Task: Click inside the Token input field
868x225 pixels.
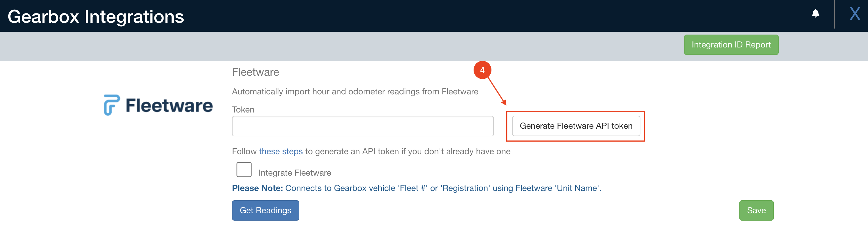Action: [x=362, y=126]
